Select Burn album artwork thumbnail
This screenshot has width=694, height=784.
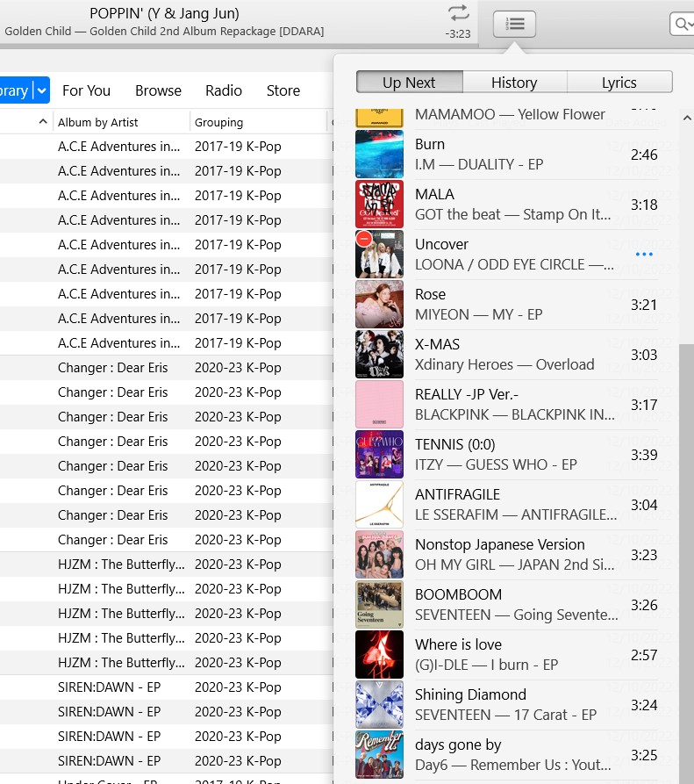coord(379,154)
